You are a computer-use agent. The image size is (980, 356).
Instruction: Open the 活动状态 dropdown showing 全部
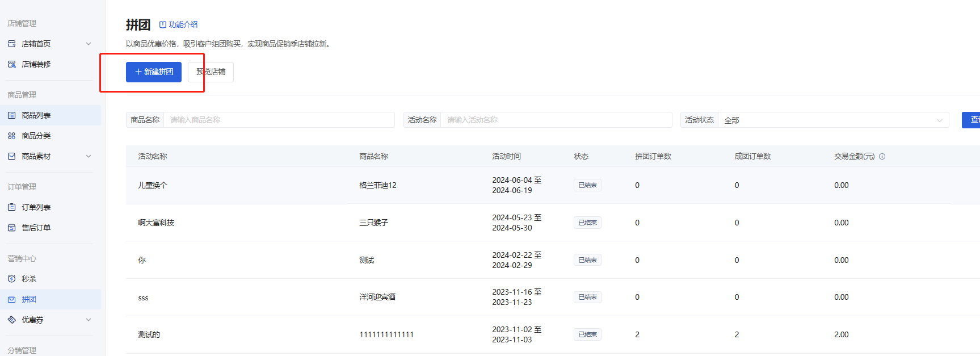[834, 120]
